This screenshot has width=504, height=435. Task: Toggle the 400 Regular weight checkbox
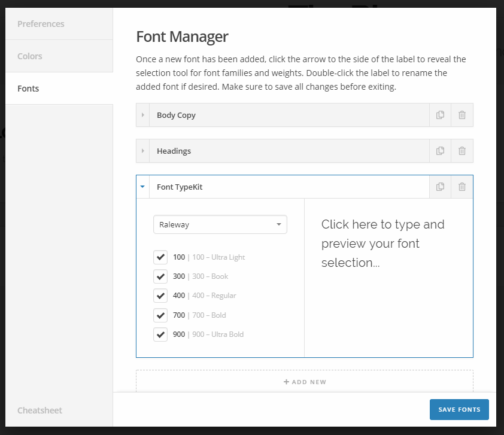(x=160, y=296)
